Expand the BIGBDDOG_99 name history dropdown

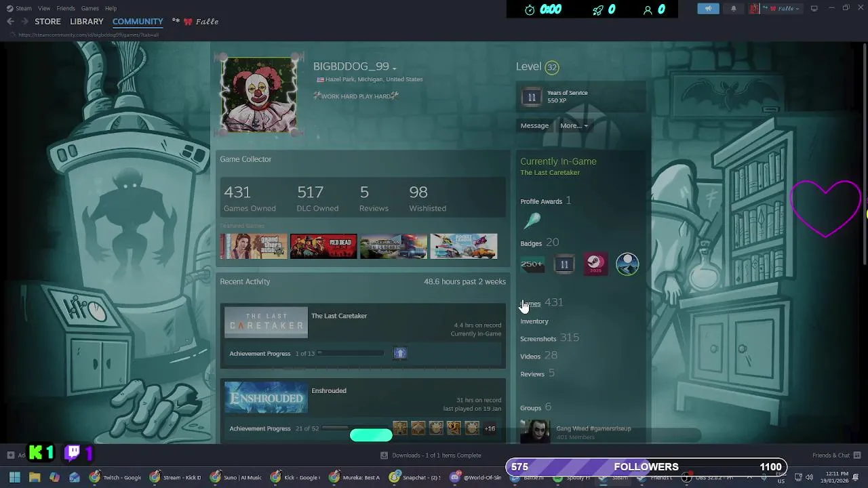tap(394, 68)
